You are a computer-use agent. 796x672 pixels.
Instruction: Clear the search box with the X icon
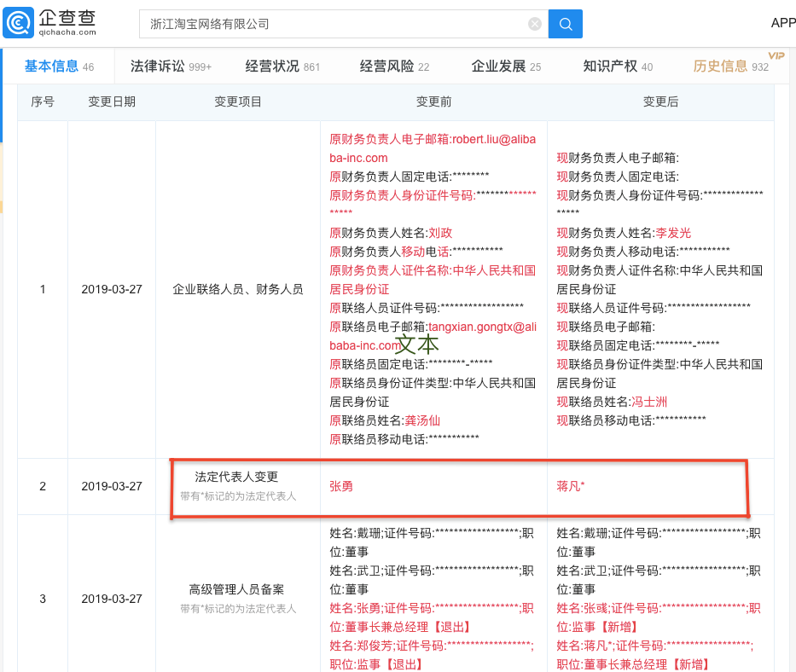point(535,24)
